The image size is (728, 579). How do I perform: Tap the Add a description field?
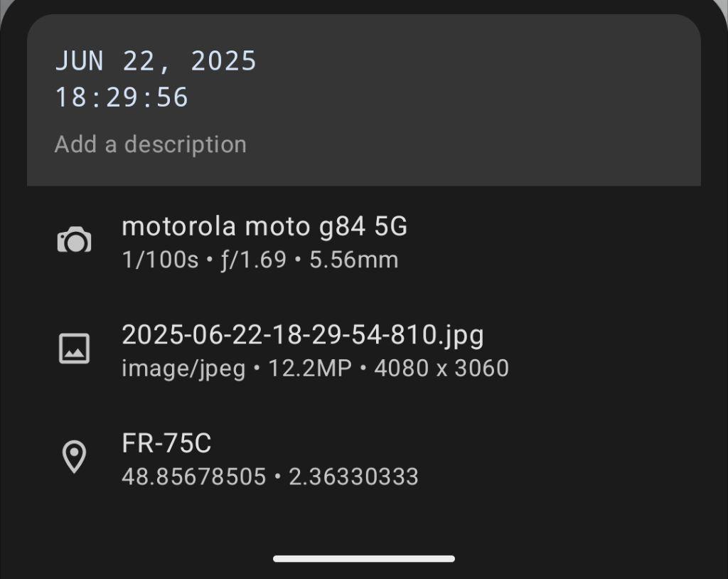[151, 144]
